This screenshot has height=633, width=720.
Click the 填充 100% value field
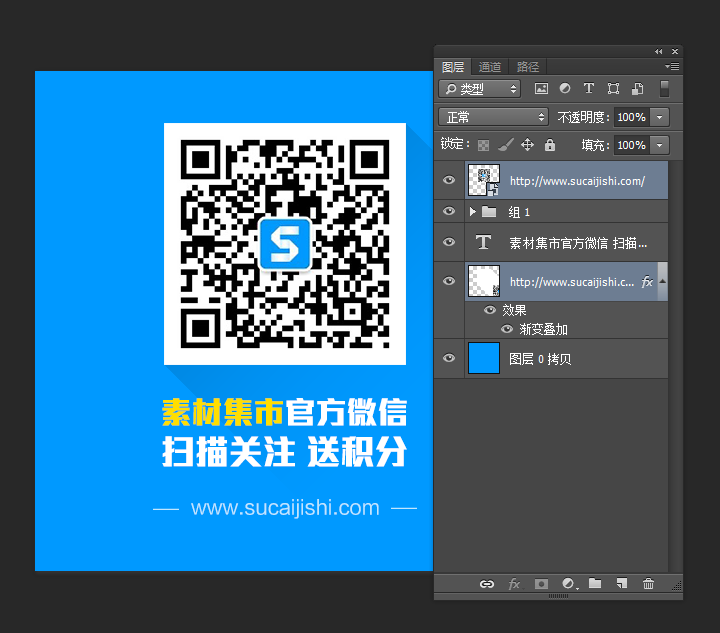pos(632,146)
